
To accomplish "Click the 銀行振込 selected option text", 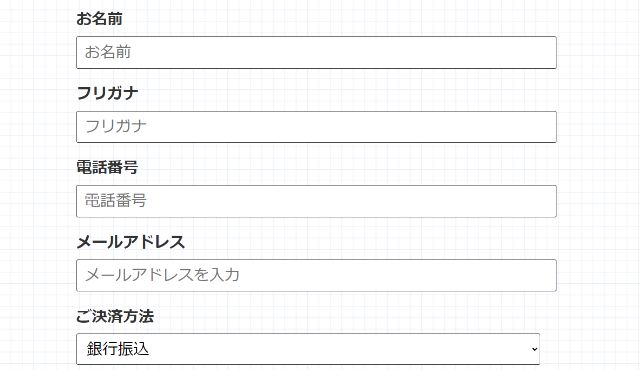I will (118, 349).
